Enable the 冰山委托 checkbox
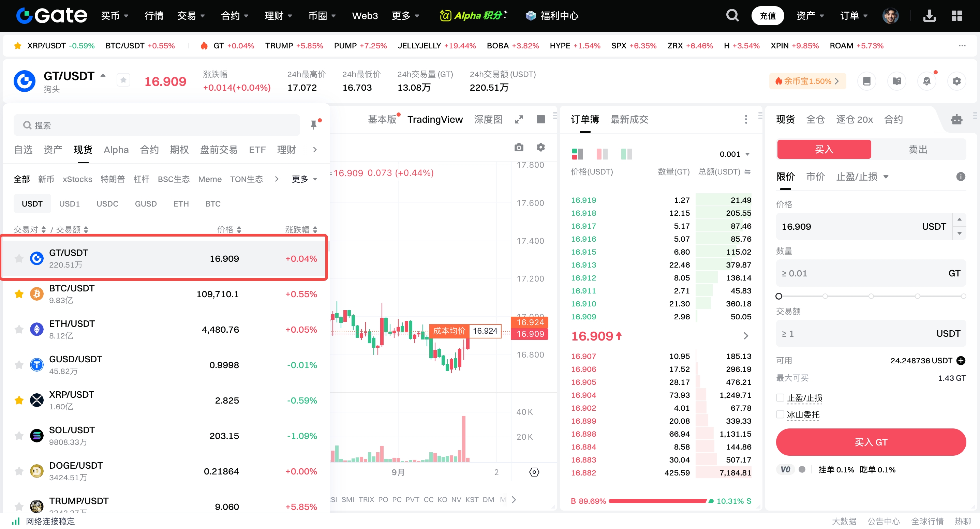The height and width of the screenshot is (529, 980). (780, 414)
